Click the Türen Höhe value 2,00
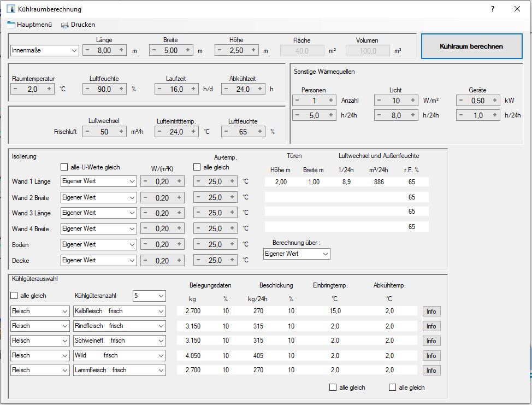 tap(281, 182)
